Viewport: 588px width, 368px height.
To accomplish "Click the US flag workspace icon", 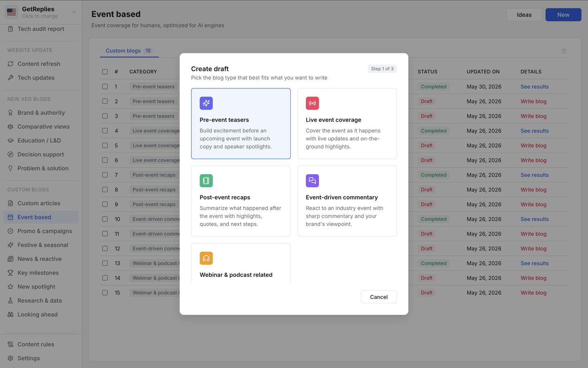I will point(11,12).
